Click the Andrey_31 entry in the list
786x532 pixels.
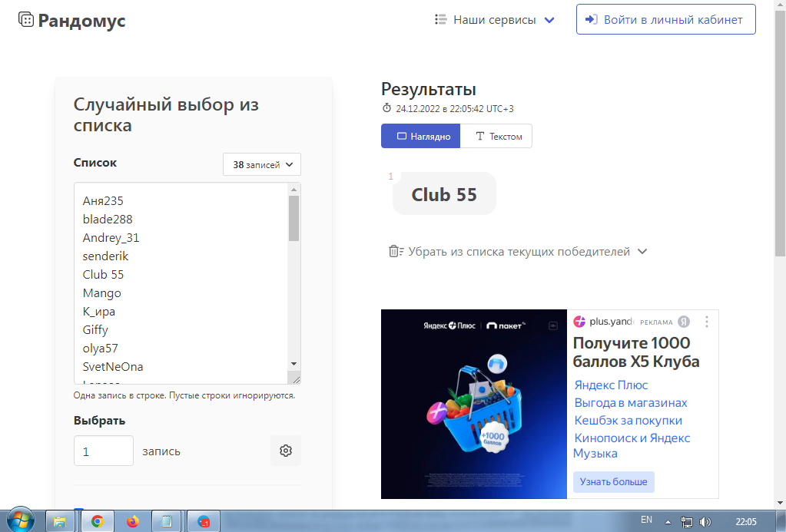pos(111,238)
